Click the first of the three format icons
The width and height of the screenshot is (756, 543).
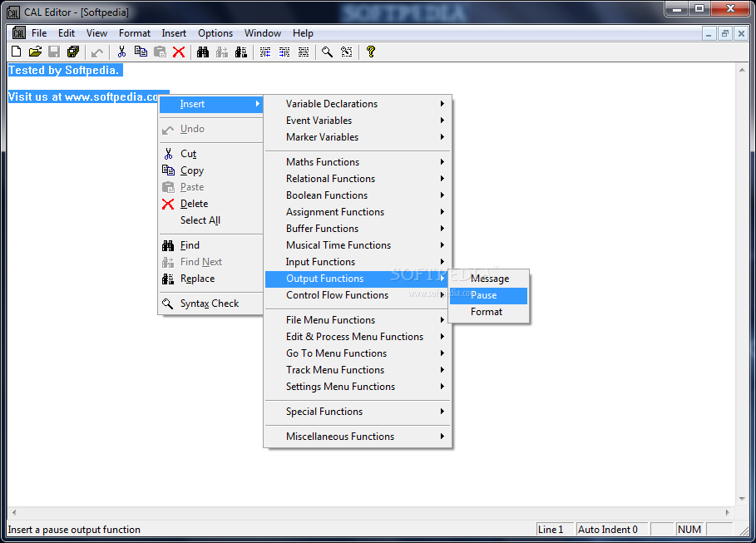(x=265, y=52)
